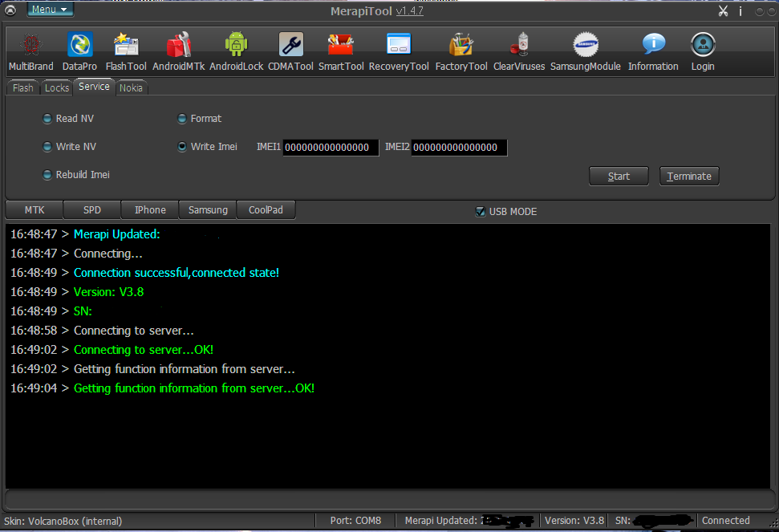
Task: Click the CoolPad platform button
Action: [x=266, y=210]
